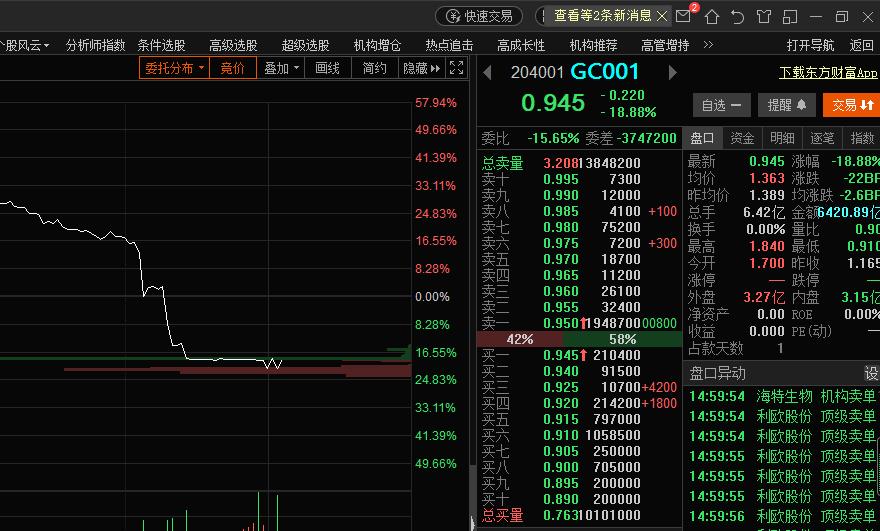The height and width of the screenshot is (531, 880).
Task: Open 高级选股 menu item
Action: [233, 45]
